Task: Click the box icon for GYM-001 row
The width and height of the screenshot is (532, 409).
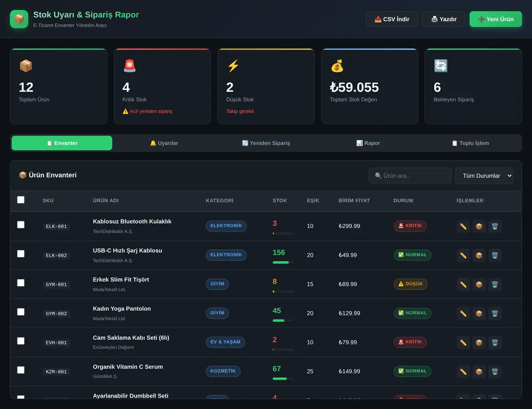Action: pyautogui.click(x=479, y=284)
